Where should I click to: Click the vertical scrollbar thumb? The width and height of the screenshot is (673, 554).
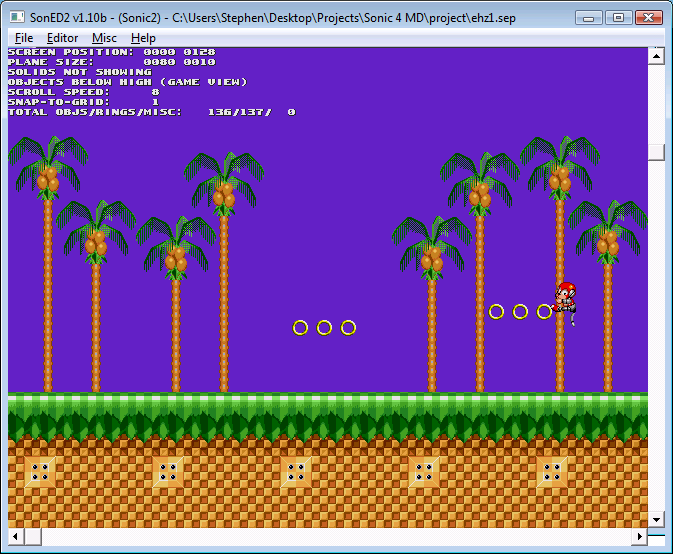click(656, 152)
